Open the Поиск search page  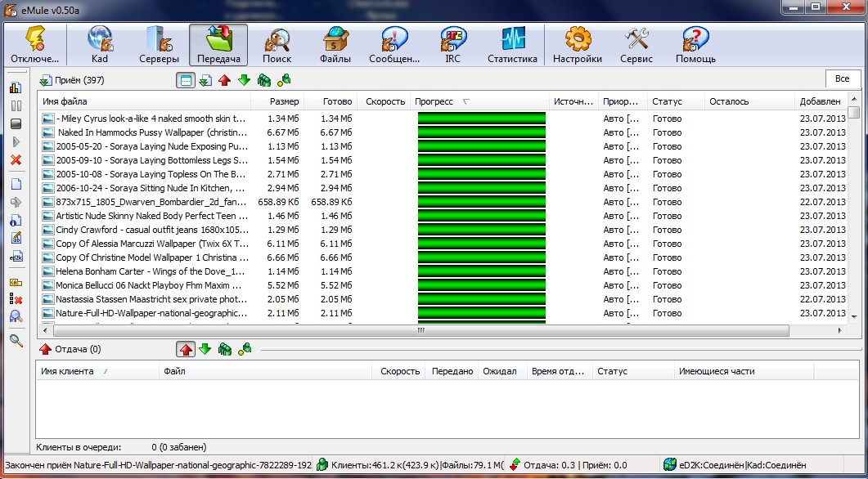point(277,45)
